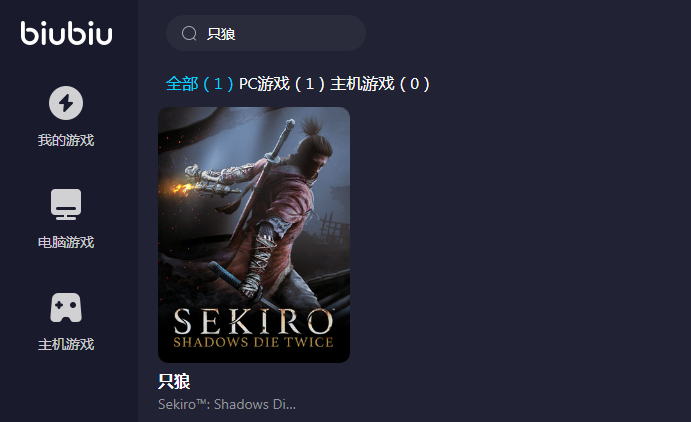The image size is (691, 422).
Task: Click the Sekiro™: Shadows Di... subtitle
Action: tap(227, 404)
